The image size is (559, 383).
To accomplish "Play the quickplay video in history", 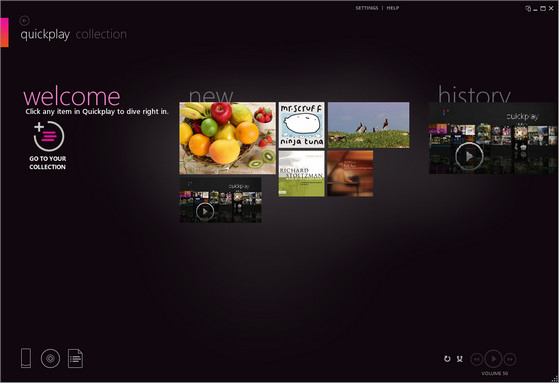I will pyautogui.click(x=469, y=156).
